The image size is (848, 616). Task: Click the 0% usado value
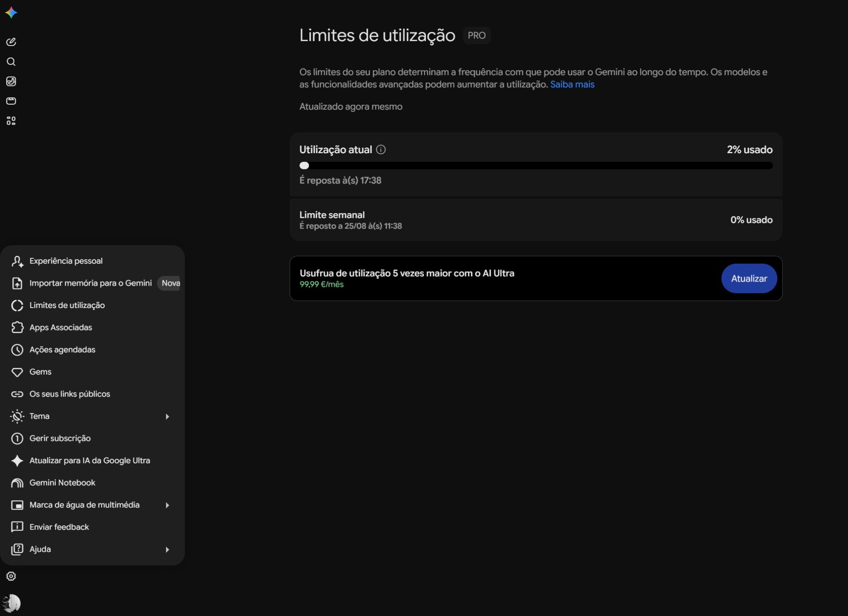(x=751, y=220)
